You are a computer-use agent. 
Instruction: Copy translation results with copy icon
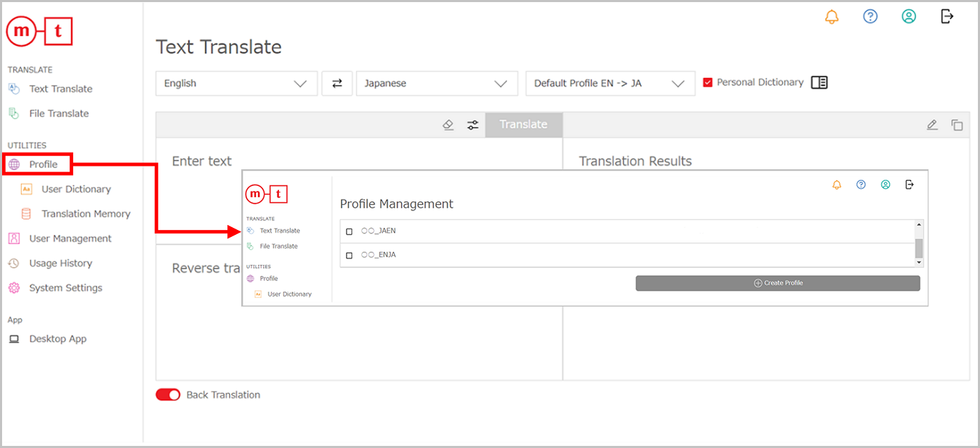coord(957,125)
